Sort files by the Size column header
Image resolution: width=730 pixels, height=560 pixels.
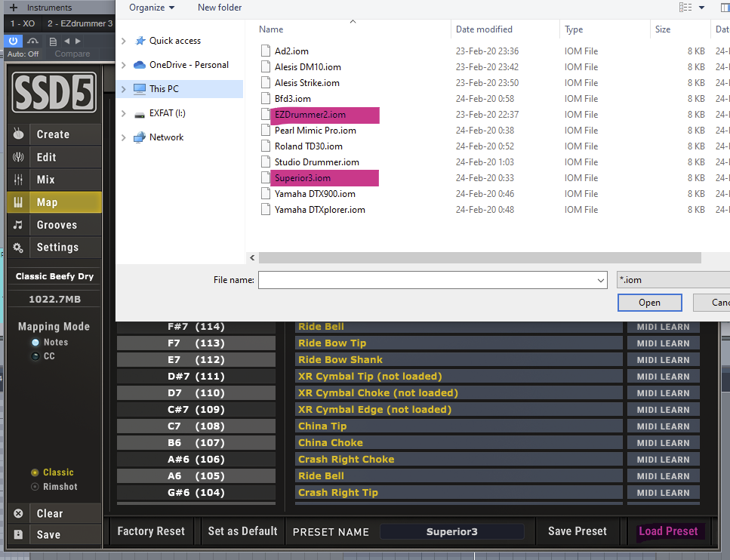click(x=663, y=29)
